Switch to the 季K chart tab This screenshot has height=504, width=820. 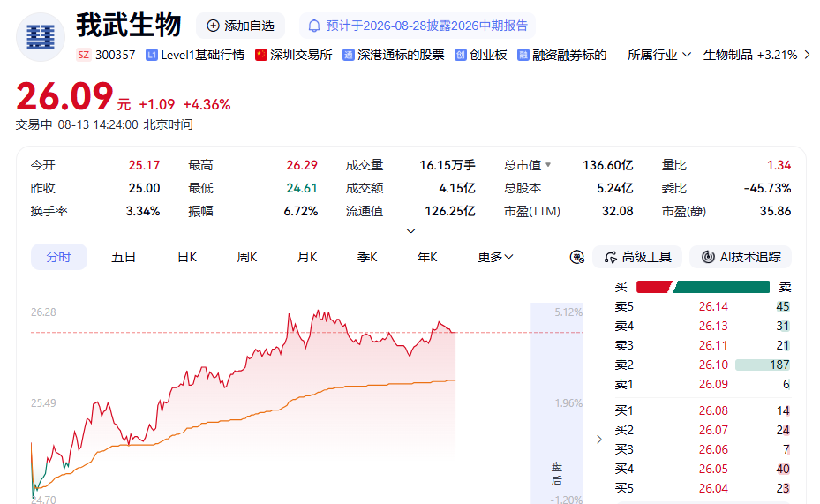tap(367, 257)
